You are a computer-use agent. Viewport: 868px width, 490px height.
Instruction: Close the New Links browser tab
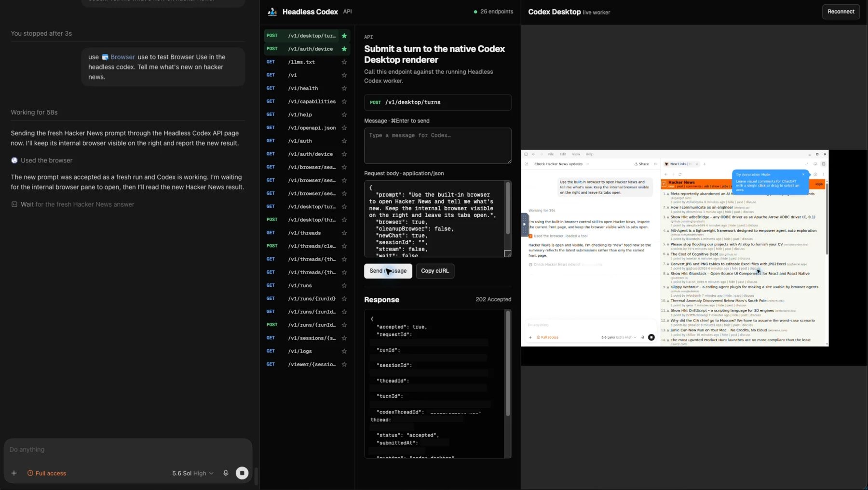point(697,164)
